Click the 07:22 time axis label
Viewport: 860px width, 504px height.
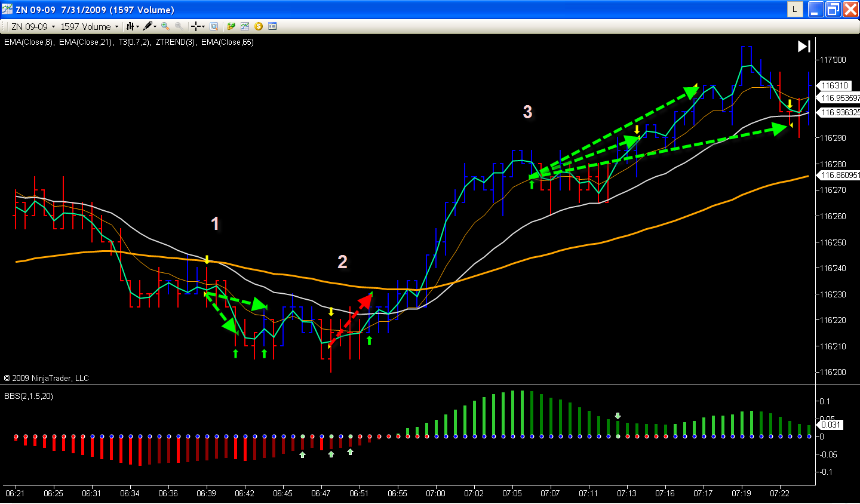[x=779, y=493]
